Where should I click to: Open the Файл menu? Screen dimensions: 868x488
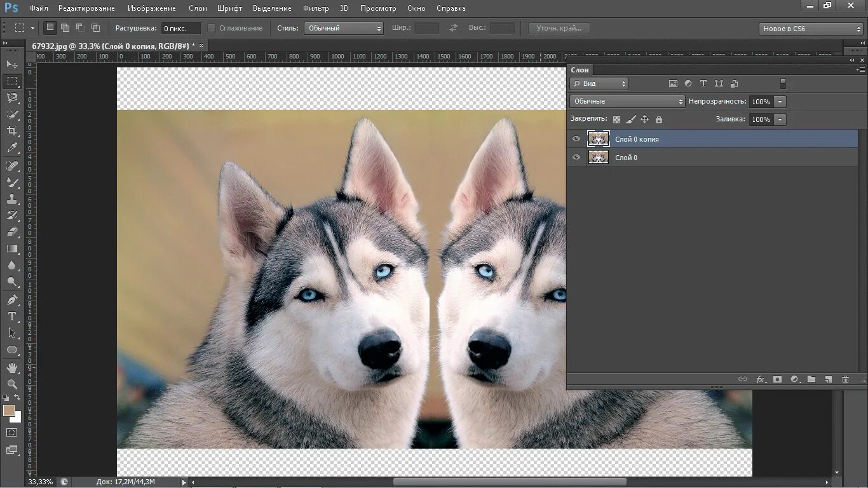click(x=39, y=8)
